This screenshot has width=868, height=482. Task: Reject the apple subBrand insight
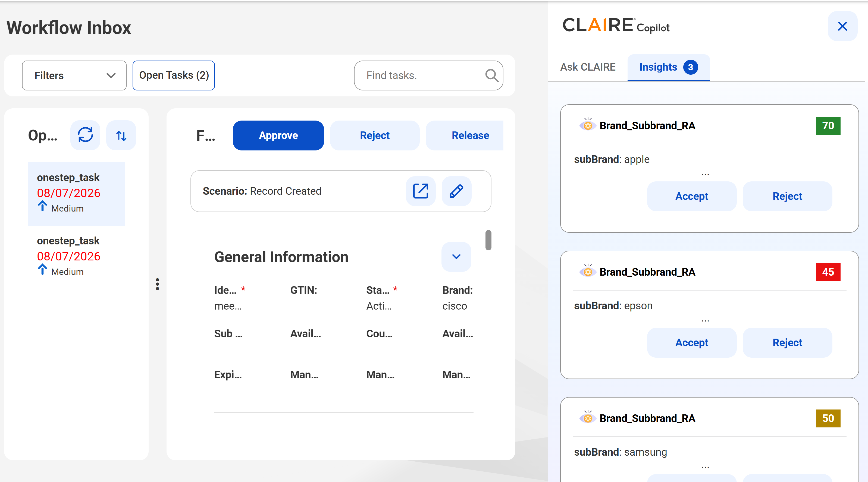click(788, 196)
